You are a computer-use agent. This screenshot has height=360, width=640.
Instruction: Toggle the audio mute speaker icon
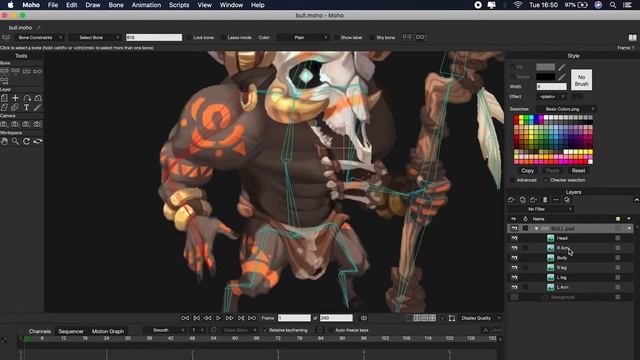(363, 318)
